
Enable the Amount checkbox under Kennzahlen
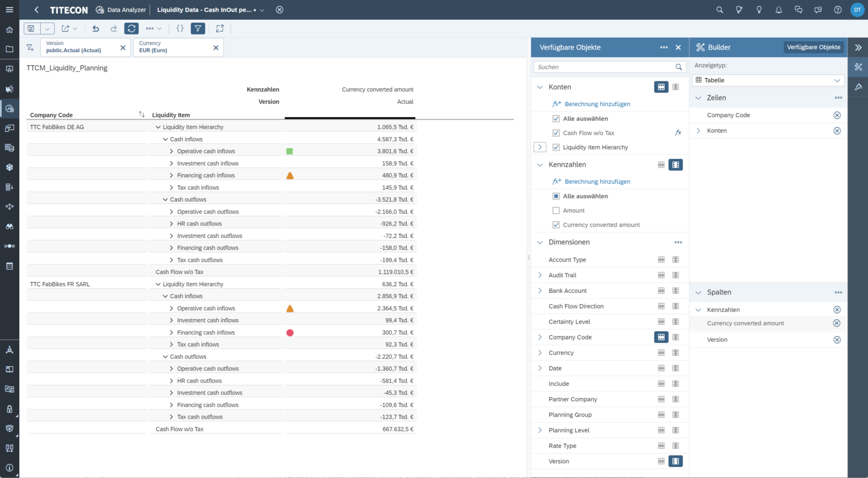(557, 210)
